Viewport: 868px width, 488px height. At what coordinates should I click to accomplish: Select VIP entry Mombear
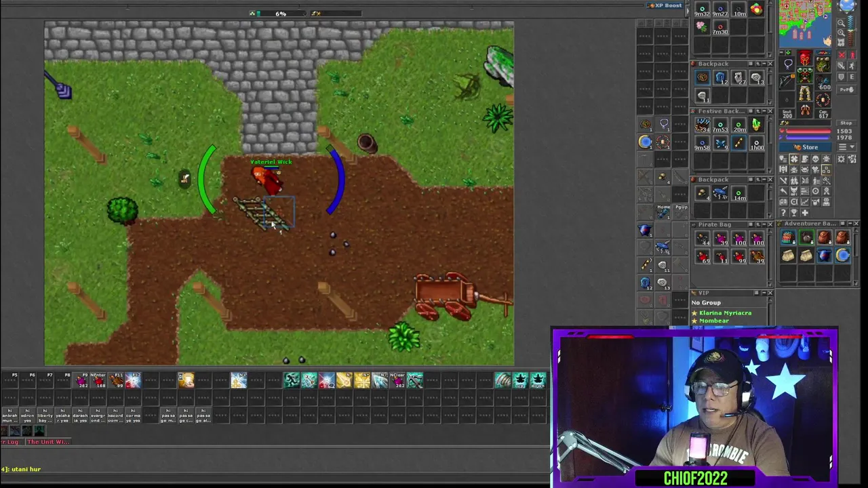click(x=713, y=321)
